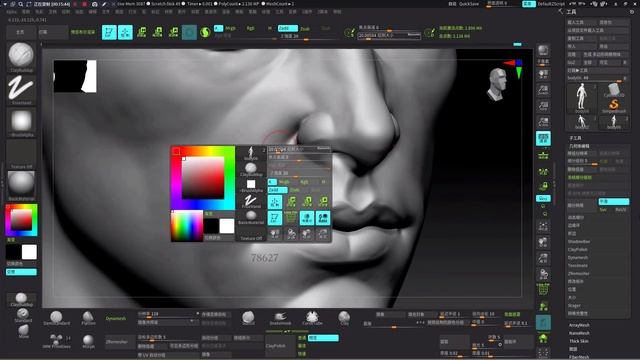This screenshot has width=640, height=360.
Task: Click the popup palette color picker square
Action: (x=203, y=178)
